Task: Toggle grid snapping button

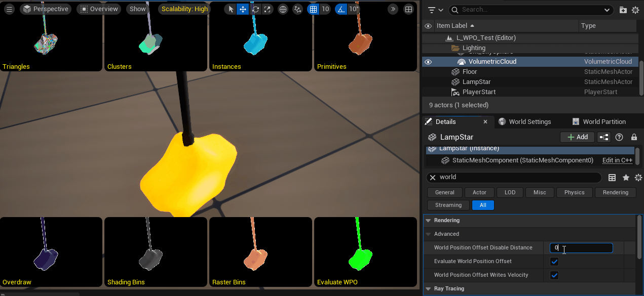Action: coord(314,9)
